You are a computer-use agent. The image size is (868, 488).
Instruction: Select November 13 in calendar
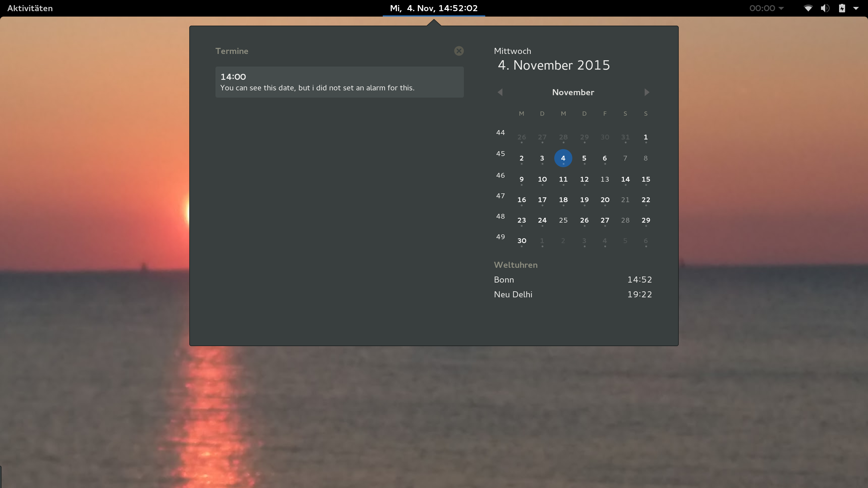[x=605, y=179]
